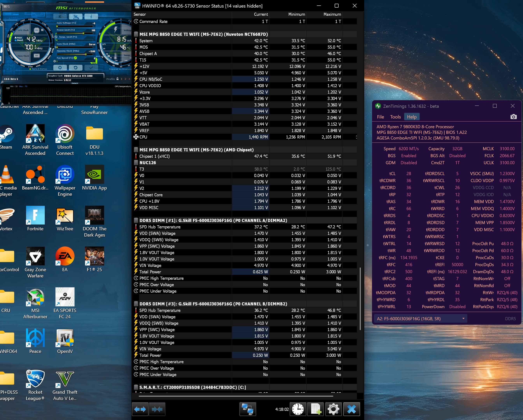Click the Core Voltage slider handle
523x420 pixels.
coord(57,26)
